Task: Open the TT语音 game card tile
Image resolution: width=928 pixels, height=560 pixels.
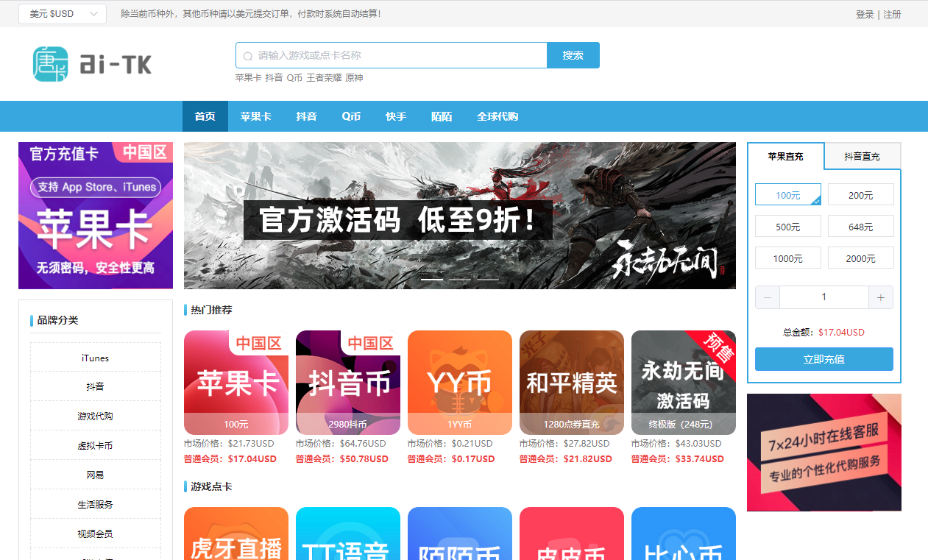Action: (348, 534)
